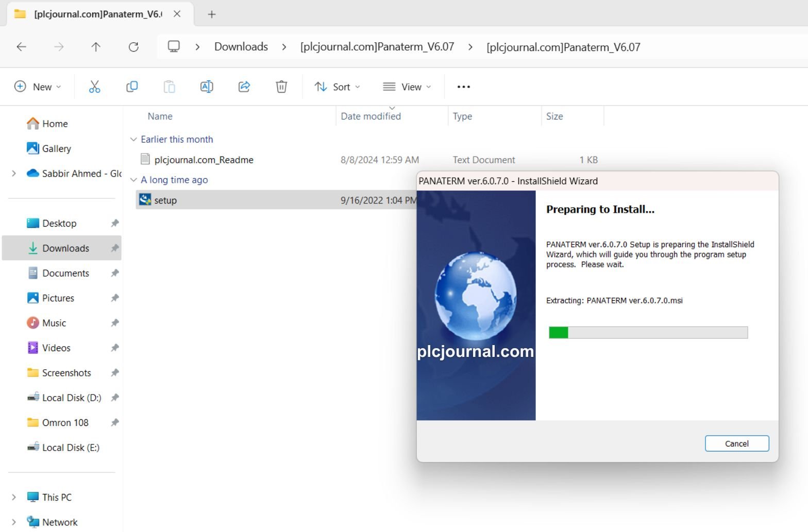The height and width of the screenshot is (532, 808).
Task: Click the Back navigation arrow
Action: [x=21, y=47]
